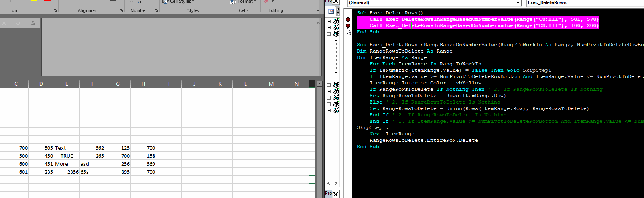The width and height of the screenshot is (644, 198).
Task: Select column K header
Action: pyautogui.click(x=220, y=84)
